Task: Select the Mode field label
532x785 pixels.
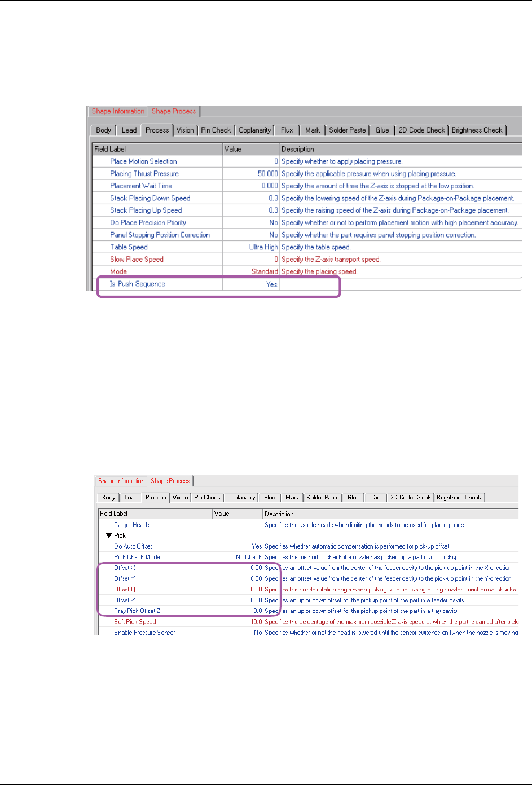Action: coord(118,271)
